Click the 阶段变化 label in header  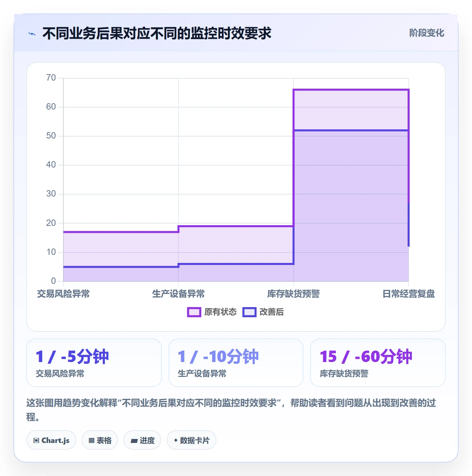click(426, 33)
